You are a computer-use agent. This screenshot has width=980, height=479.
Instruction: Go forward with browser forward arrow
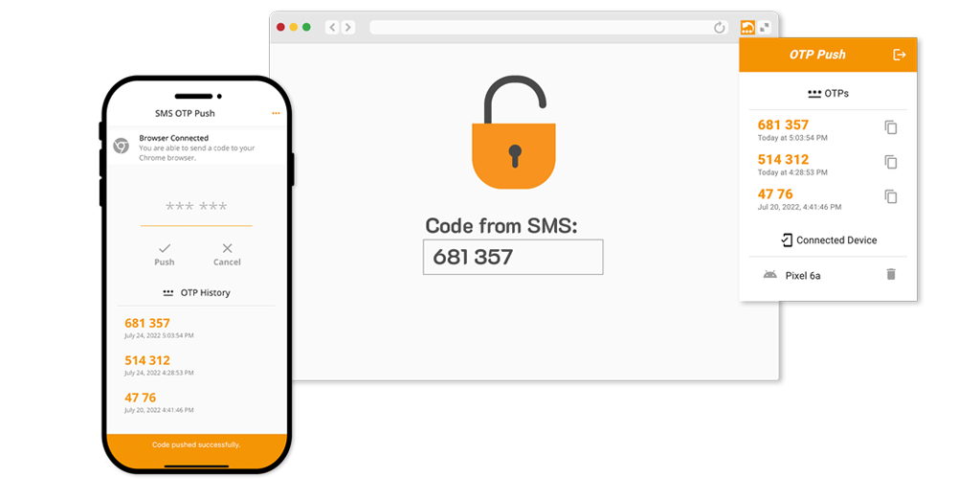pos(347,27)
